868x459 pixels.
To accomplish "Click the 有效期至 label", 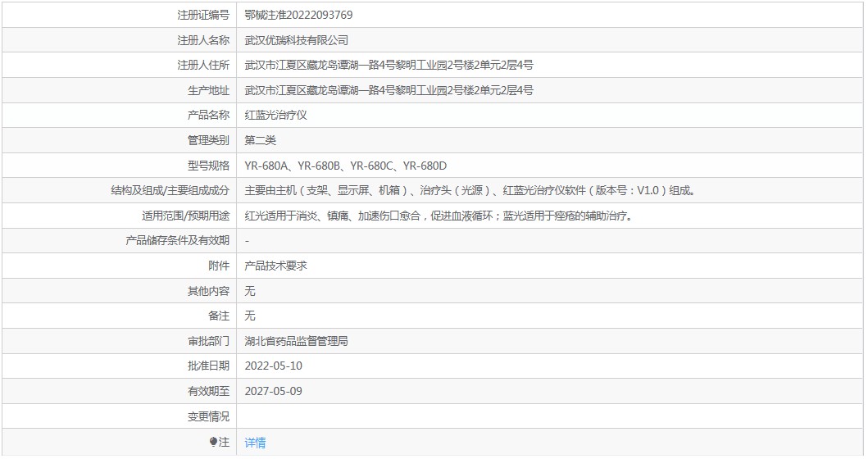I will coord(208,392).
